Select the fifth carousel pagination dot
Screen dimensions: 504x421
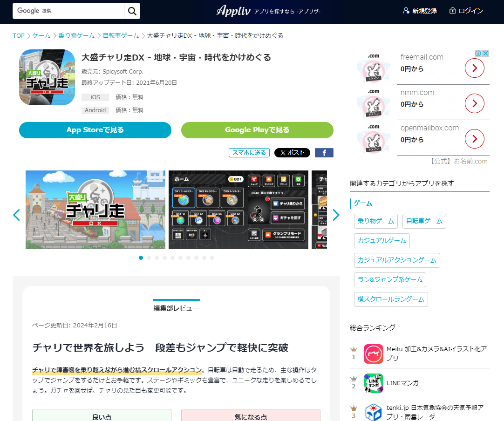click(x=173, y=258)
